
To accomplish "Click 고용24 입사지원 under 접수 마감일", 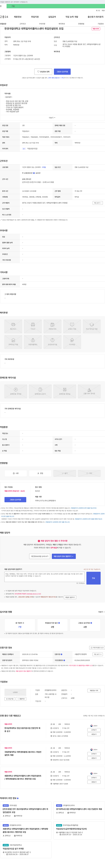I will (15, 500).
